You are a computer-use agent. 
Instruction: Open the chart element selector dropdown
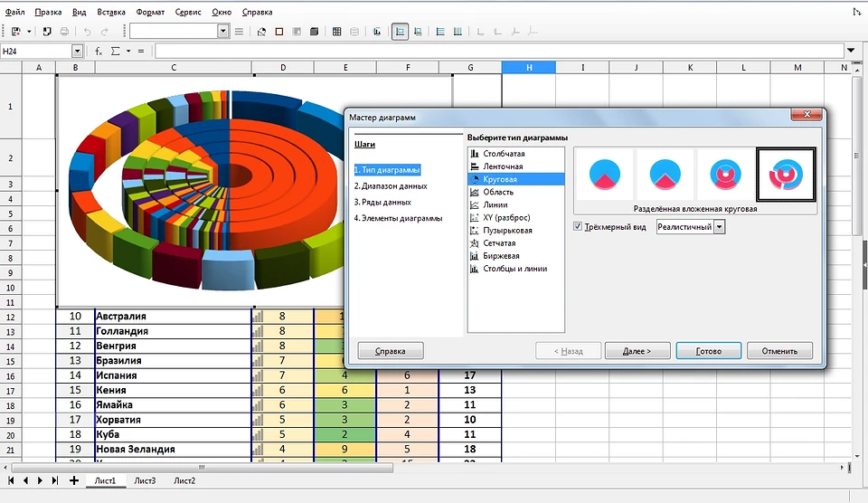[x=223, y=32]
